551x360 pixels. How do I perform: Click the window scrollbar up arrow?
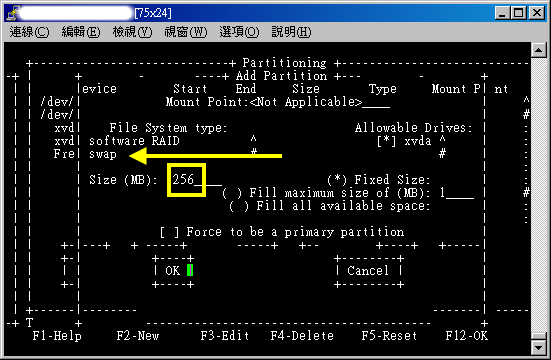pyautogui.click(x=538, y=50)
